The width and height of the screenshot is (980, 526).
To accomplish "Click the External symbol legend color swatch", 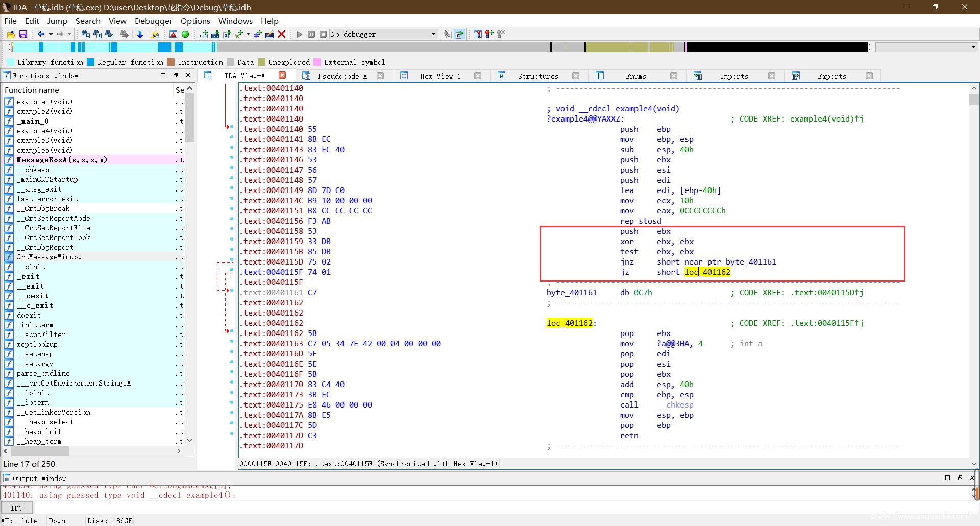I will (x=317, y=62).
